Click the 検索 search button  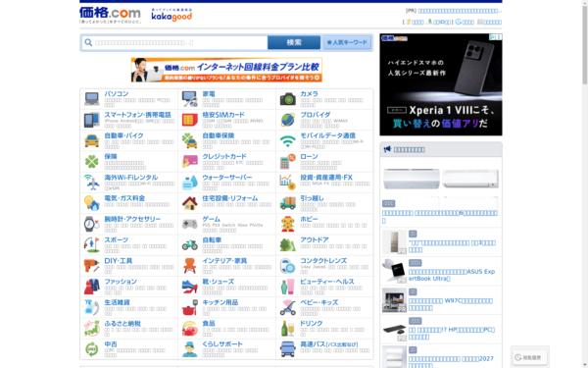[x=294, y=42]
